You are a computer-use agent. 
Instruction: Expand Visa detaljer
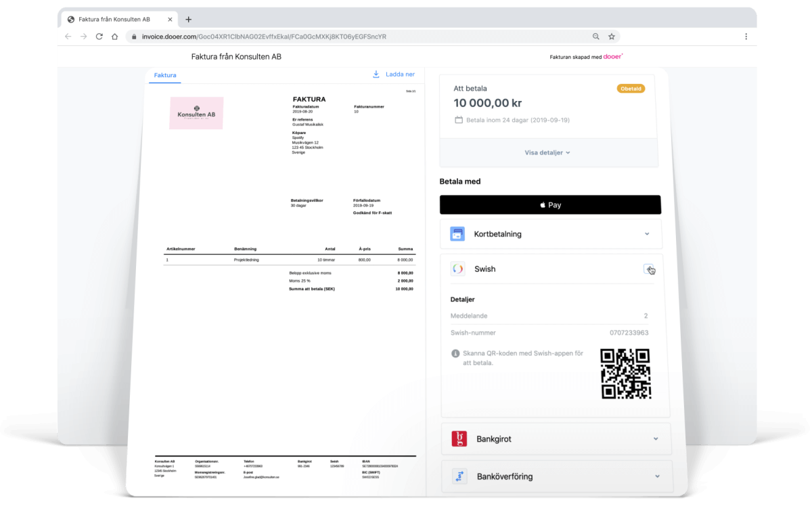click(x=547, y=152)
